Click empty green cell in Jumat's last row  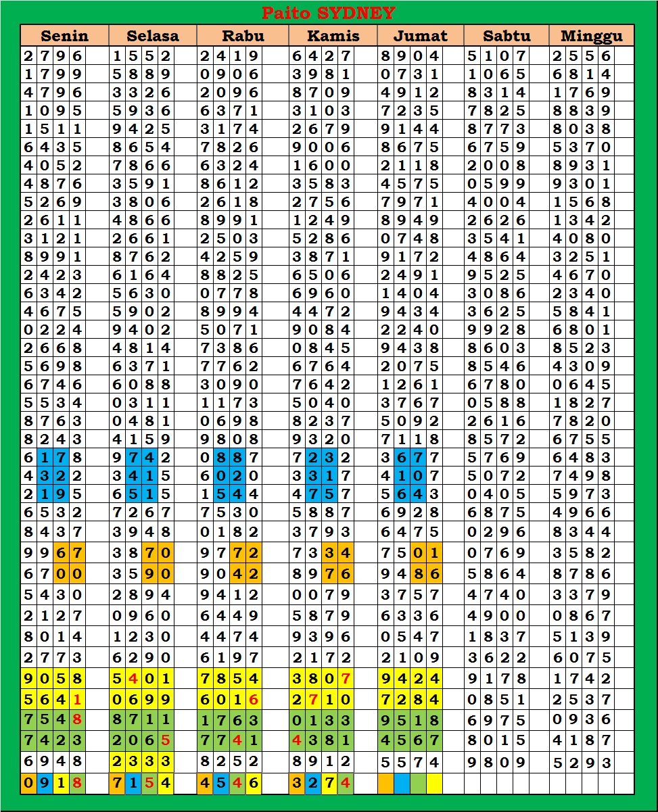[419, 783]
